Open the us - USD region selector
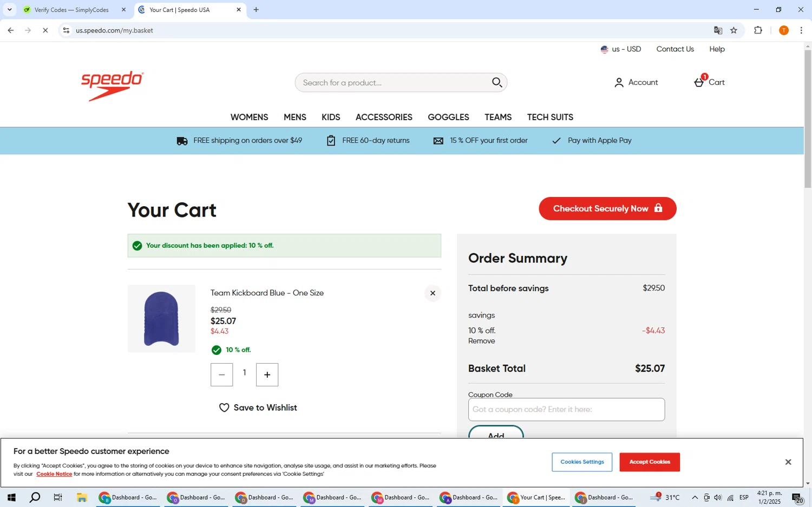This screenshot has height=507, width=812. click(621, 49)
